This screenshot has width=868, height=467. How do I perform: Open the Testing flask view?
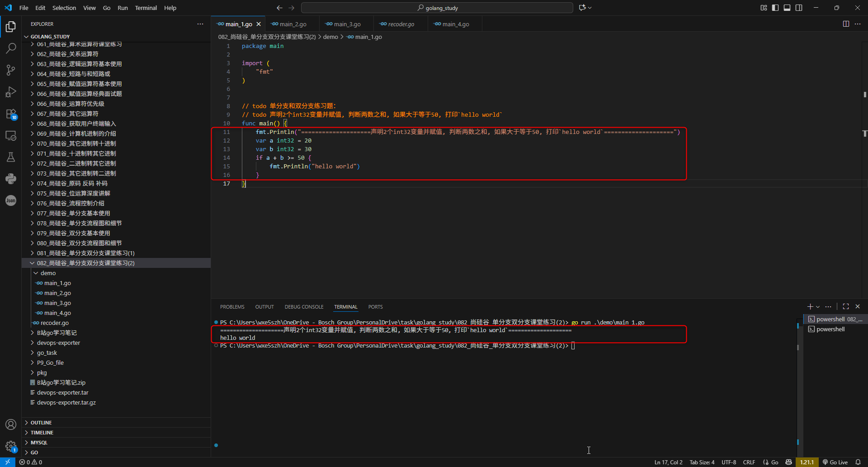click(x=11, y=157)
